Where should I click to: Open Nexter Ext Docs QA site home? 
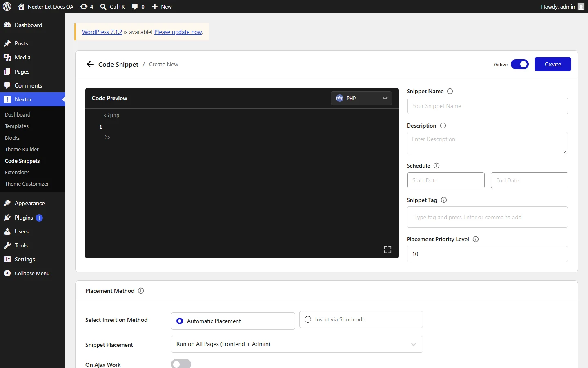(46, 7)
